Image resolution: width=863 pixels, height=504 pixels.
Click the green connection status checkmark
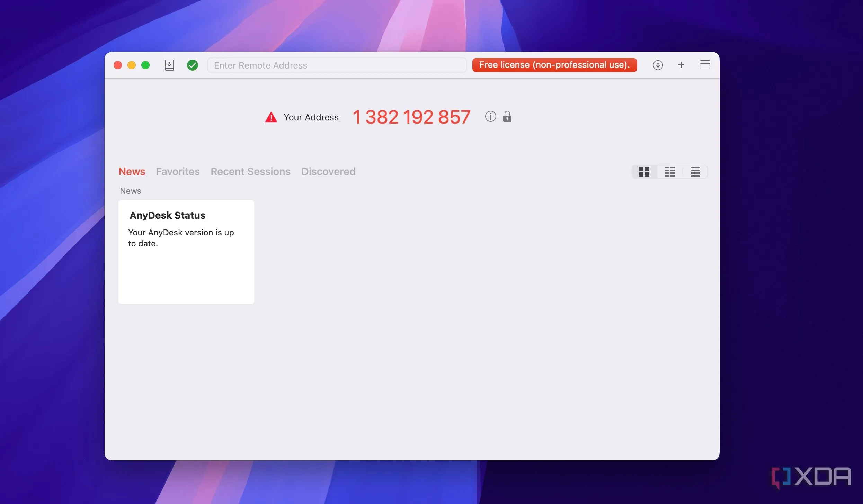(x=192, y=65)
